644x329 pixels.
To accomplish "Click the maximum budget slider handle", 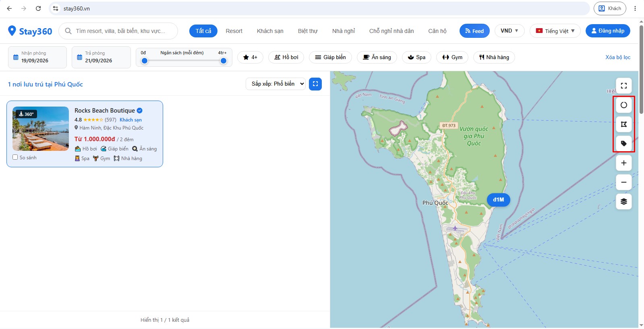I will (224, 61).
